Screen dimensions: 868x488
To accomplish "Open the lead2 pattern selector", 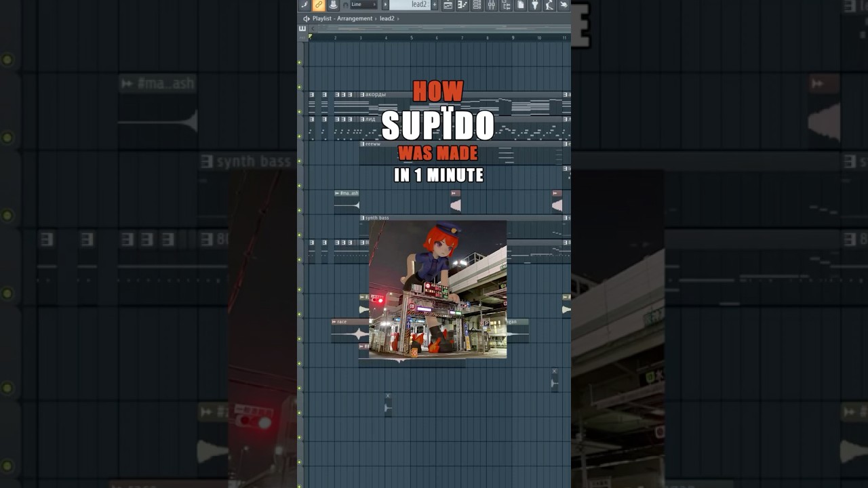I will pyautogui.click(x=410, y=5).
